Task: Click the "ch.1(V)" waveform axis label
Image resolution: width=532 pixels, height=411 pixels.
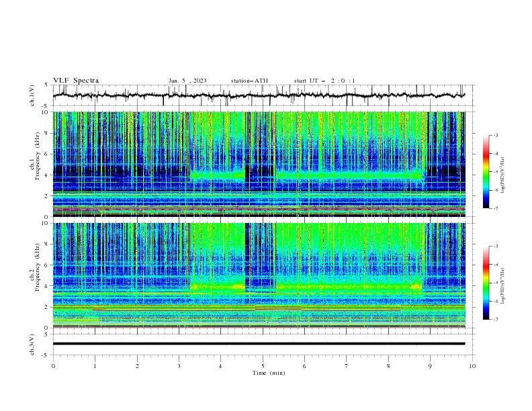Action: pos(32,95)
